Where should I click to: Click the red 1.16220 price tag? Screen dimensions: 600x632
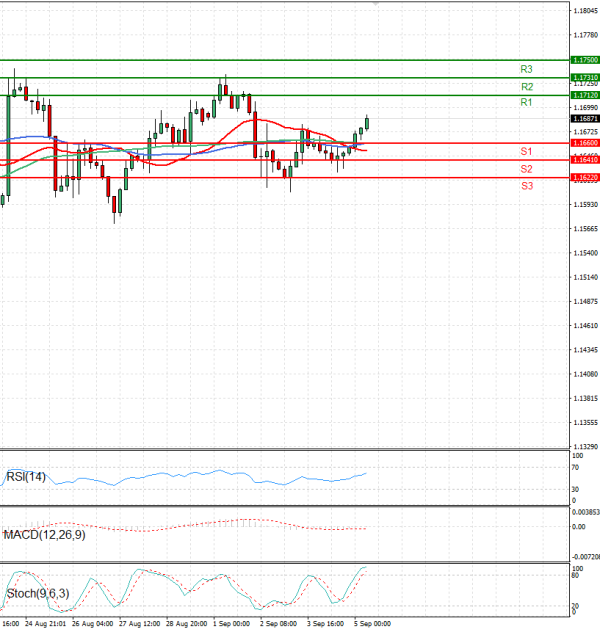[585, 177]
